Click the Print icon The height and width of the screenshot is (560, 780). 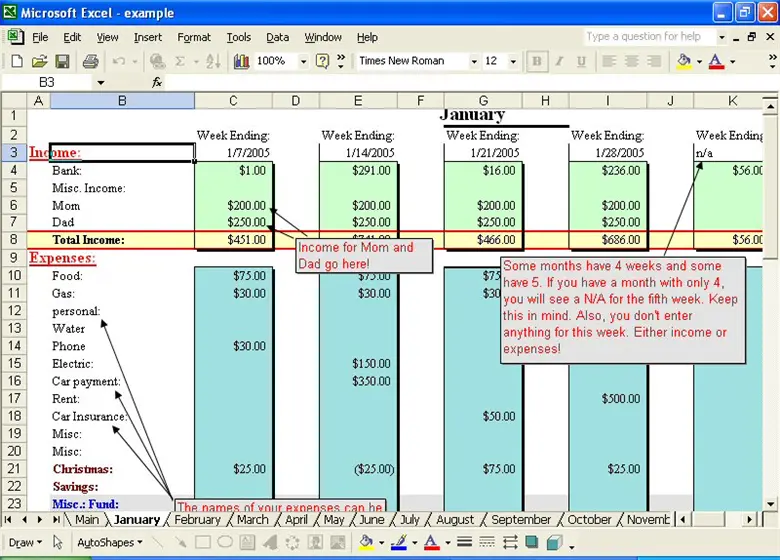point(90,61)
